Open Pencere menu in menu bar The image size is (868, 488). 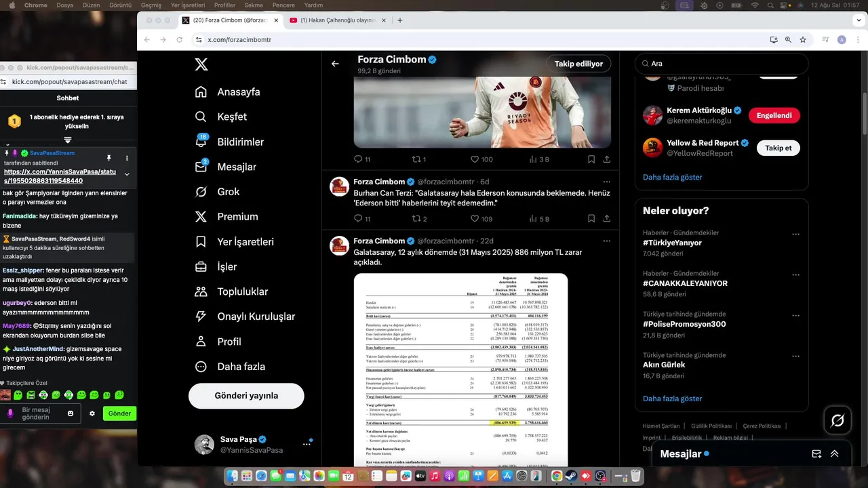(x=283, y=5)
